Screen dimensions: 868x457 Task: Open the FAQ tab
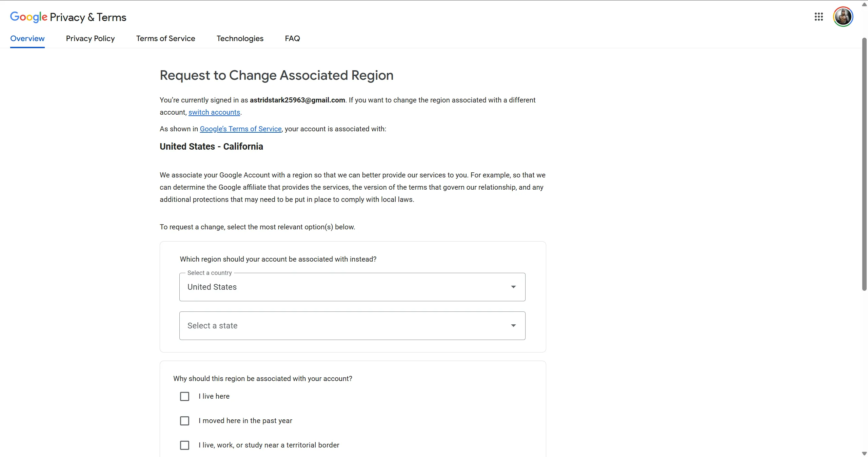(x=292, y=38)
